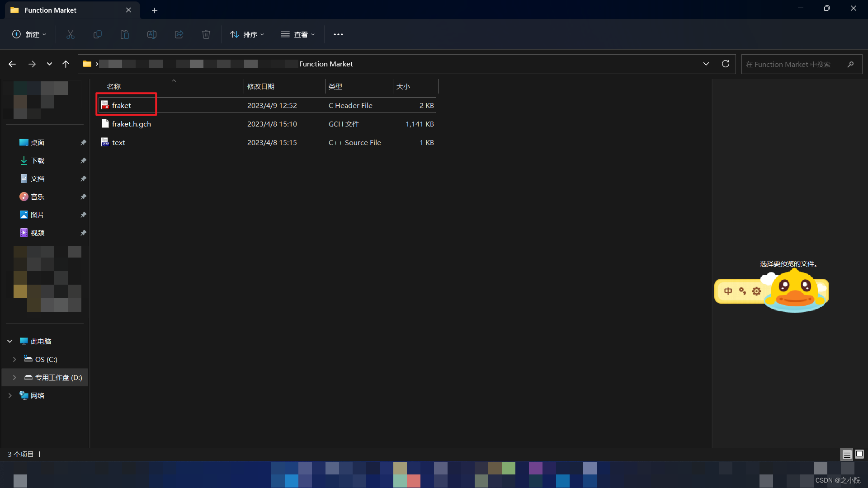Open a new tab with the plus button
Image resolution: width=868 pixels, height=488 pixels.
coord(155,10)
